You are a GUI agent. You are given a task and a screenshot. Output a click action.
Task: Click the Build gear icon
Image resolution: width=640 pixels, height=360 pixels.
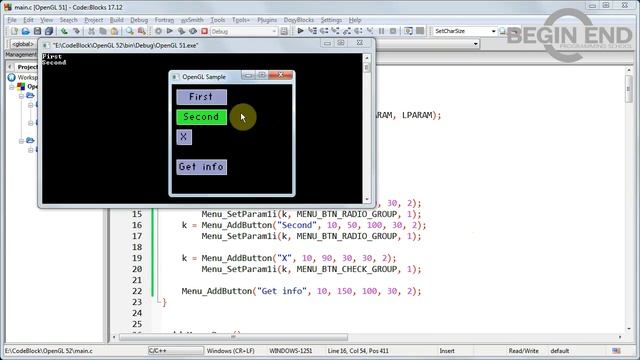point(158,31)
